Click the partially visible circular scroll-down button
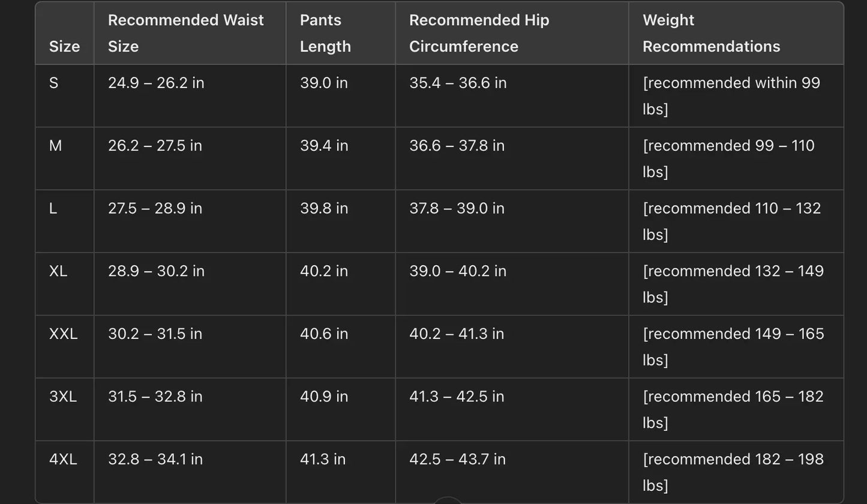Image resolution: width=867 pixels, height=504 pixels. [446, 500]
